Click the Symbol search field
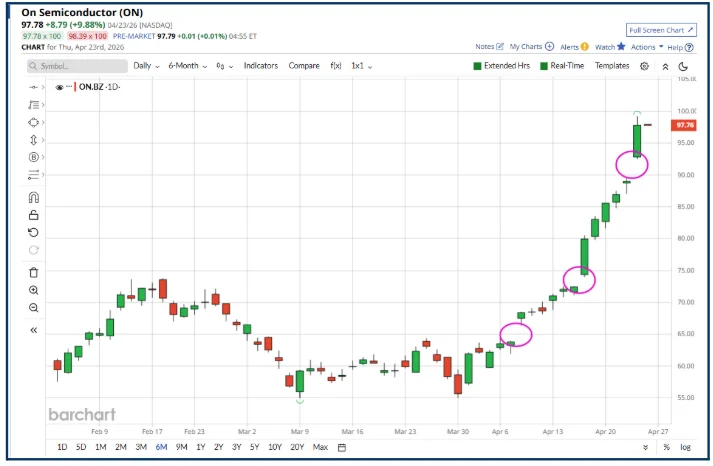 click(77, 66)
